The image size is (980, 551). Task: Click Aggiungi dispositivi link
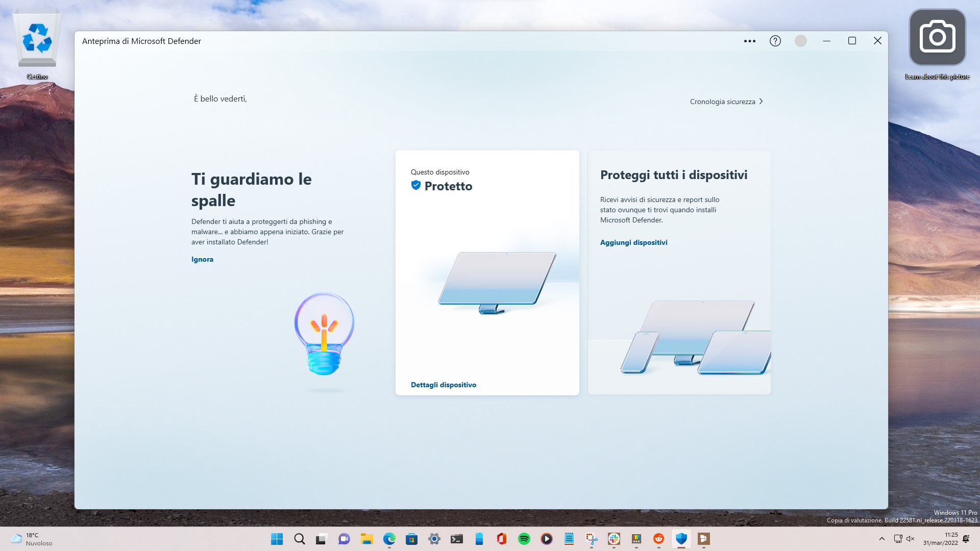pyautogui.click(x=633, y=242)
